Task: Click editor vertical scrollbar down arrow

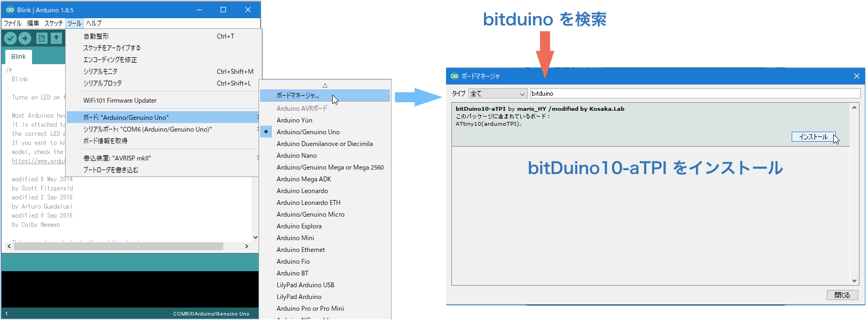Action: (x=255, y=237)
